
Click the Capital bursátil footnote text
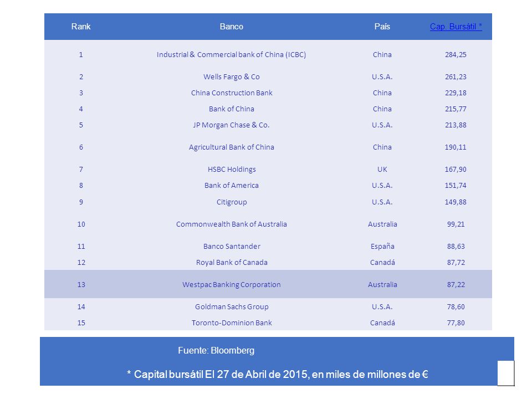pyautogui.click(x=277, y=374)
